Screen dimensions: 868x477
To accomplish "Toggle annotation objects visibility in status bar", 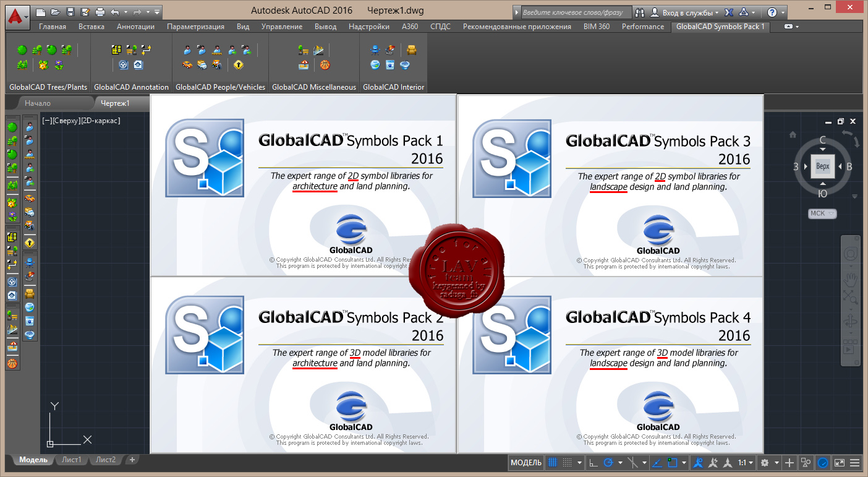I will [x=699, y=462].
